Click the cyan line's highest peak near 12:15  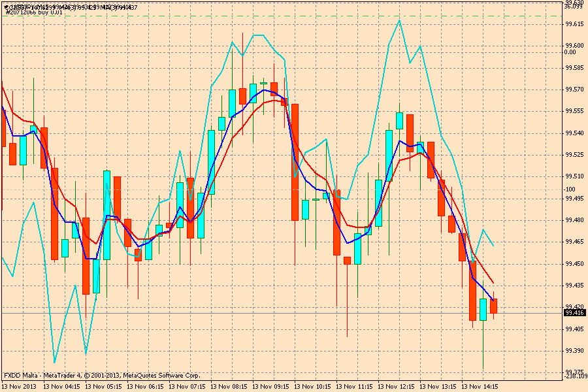tap(399, 21)
